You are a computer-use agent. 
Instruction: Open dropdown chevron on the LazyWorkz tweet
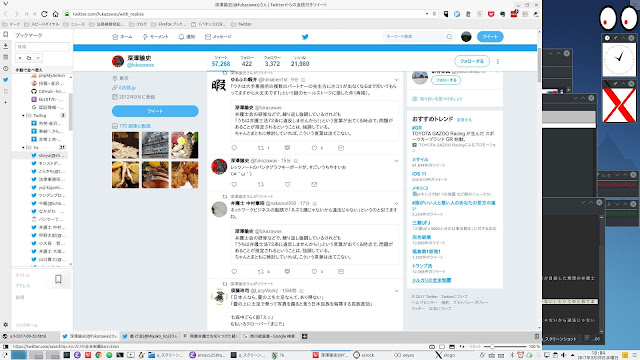(396, 291)
